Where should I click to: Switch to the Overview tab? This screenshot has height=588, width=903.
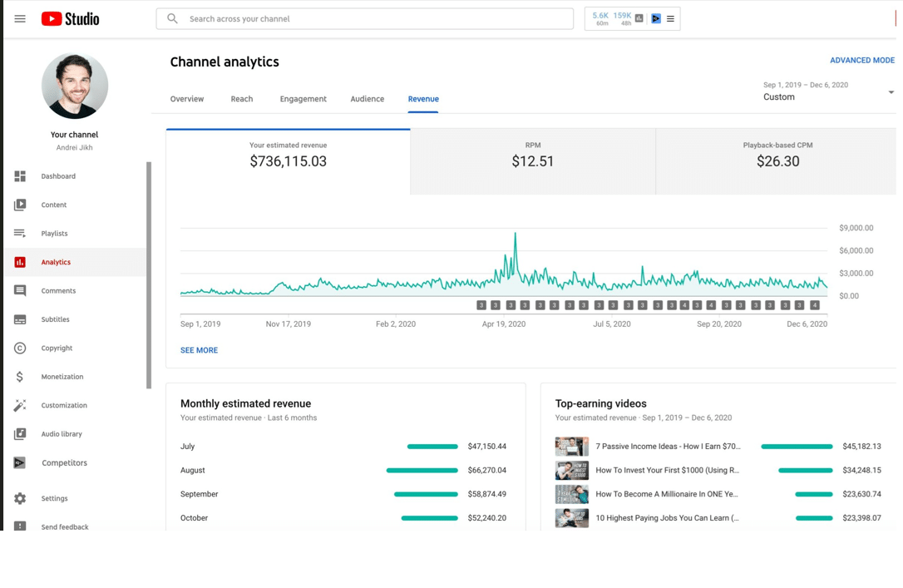point(187,99)
